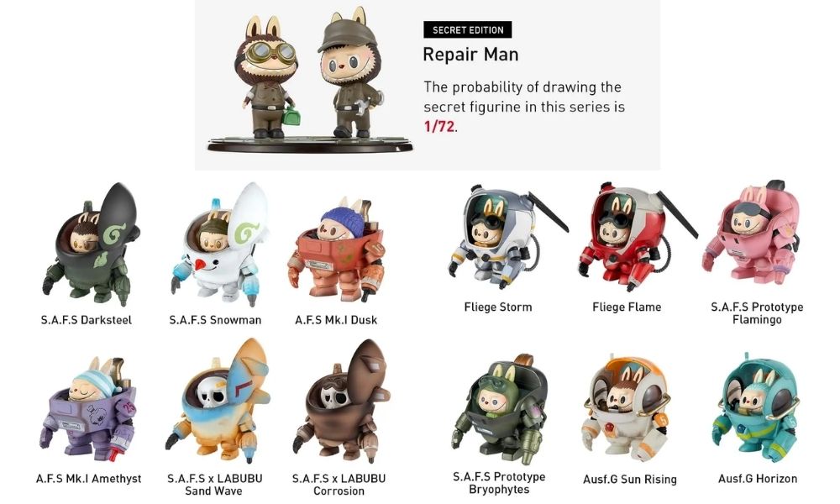Image resolution: width=840 pixels, height=504 pixels.
Task: Click the Repair Man title text
Action: coord(470,55)
